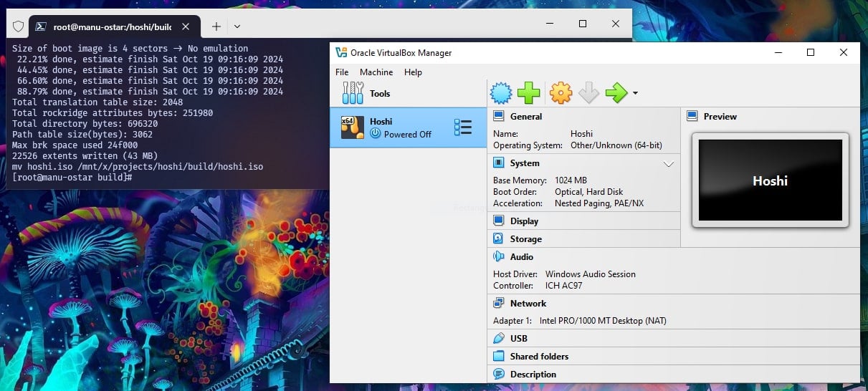Click the '1024 MB' base memory value

pyautogui.click(x=571, y=180)
